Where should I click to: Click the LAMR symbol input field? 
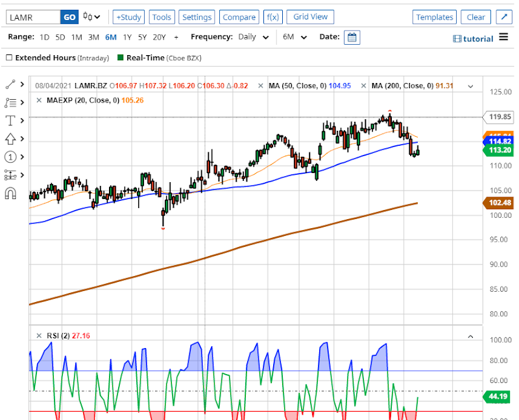click(31, 17)
